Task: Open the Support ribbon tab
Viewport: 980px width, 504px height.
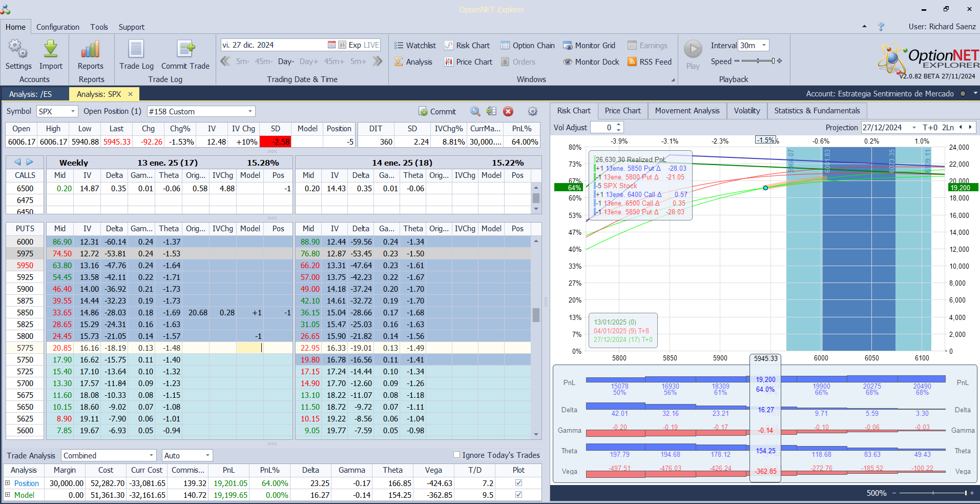Action: (x=132, y=27)
